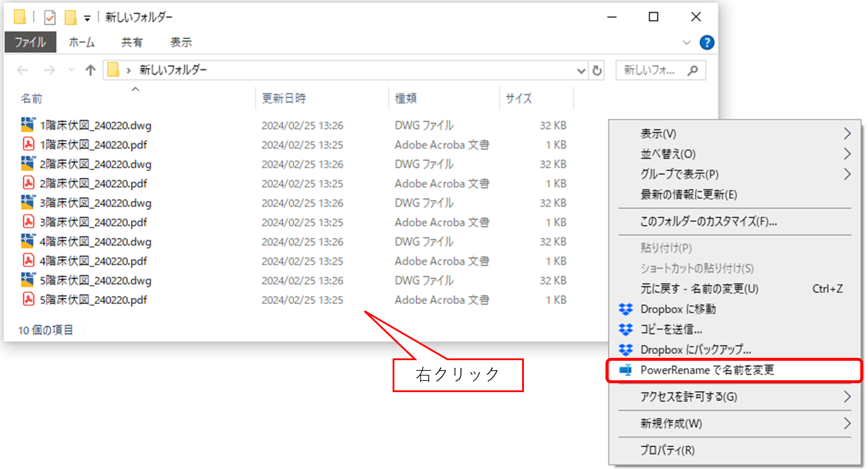Click the search magnifier icon
Screen dimensions: 868x469
pyautogui.click(x=692, y=71)
